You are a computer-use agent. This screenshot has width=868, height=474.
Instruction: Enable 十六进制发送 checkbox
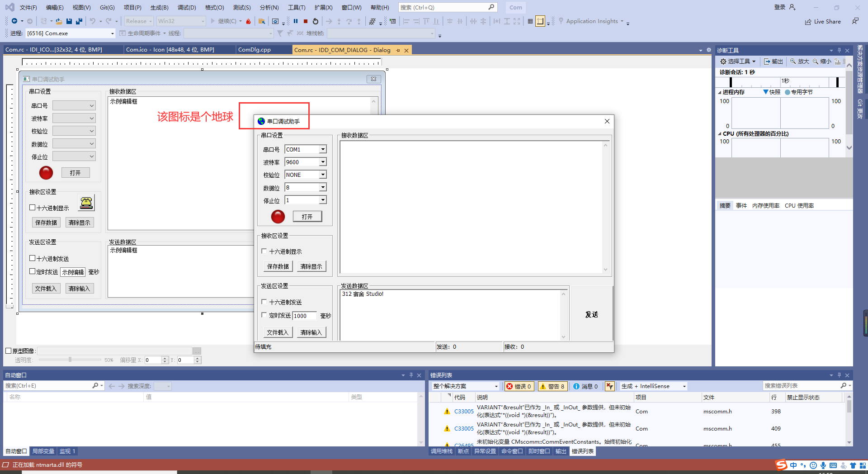(264, 302)
